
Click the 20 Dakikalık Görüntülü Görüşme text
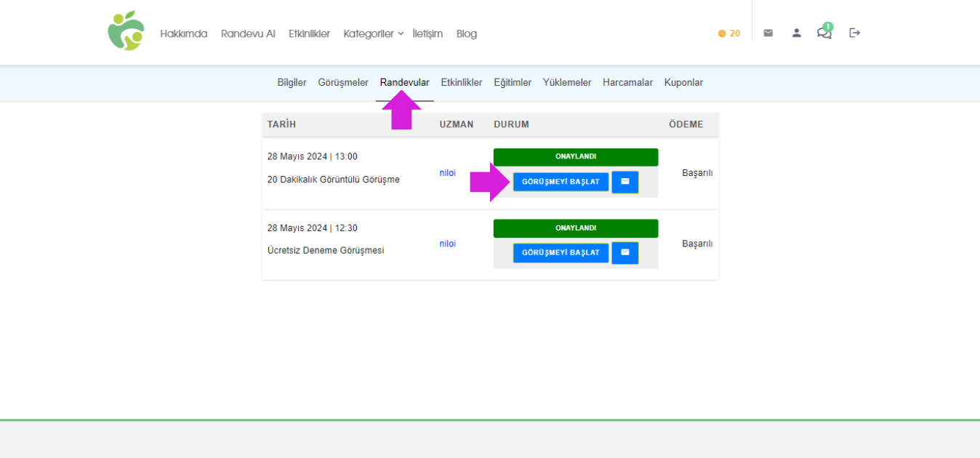[334, 180]
